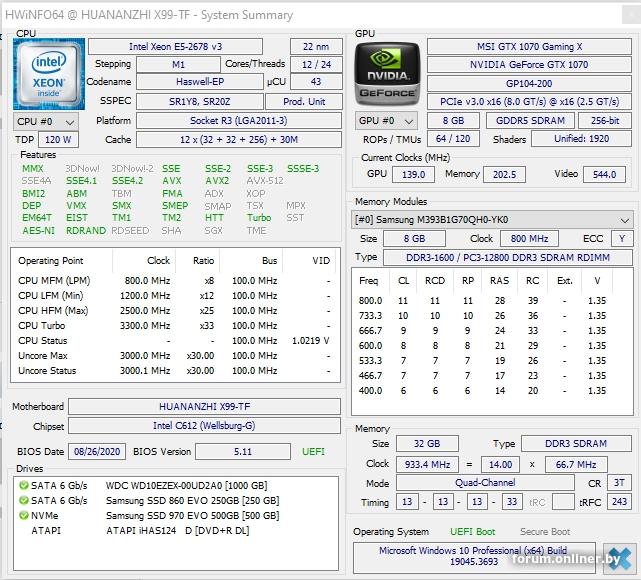641x580 pixels.
Task: Click green status icon for Samsung SSD 970 EVO
Action: (24, 515)
